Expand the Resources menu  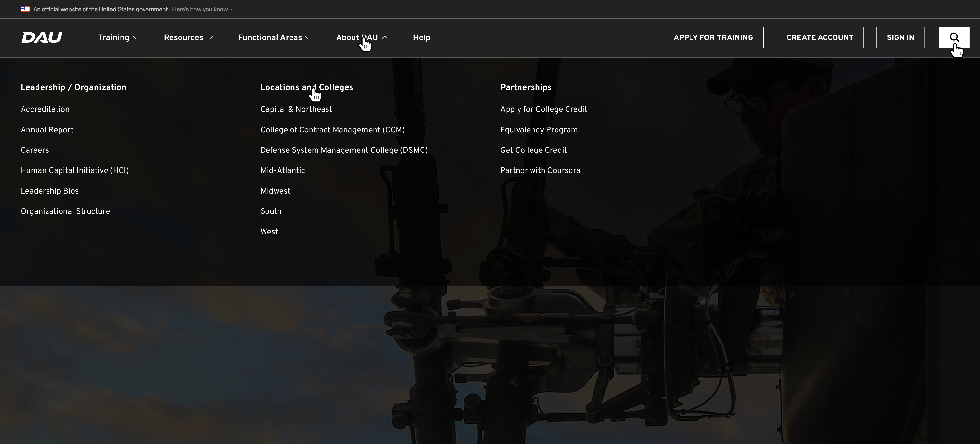[x=188, y=37]
